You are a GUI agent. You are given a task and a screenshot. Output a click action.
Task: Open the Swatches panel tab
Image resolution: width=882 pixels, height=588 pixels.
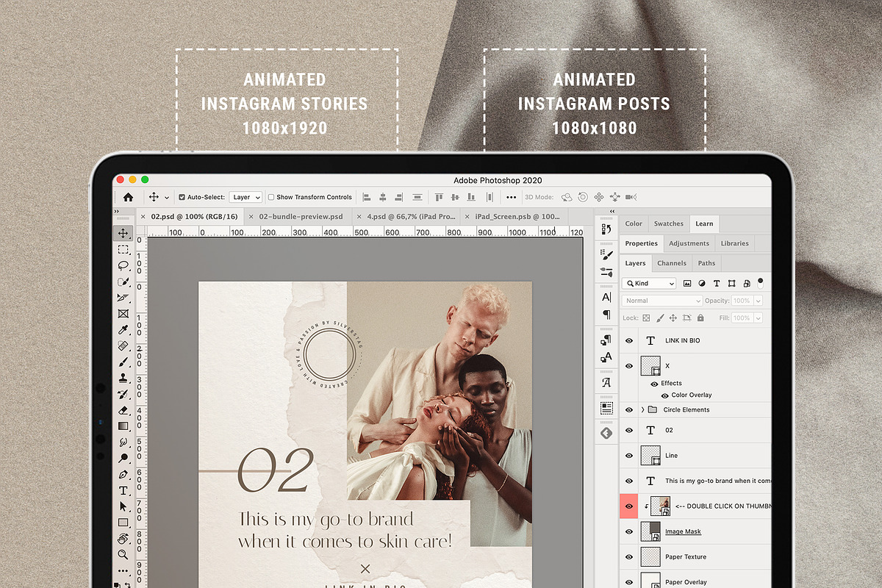pos(668,223)
